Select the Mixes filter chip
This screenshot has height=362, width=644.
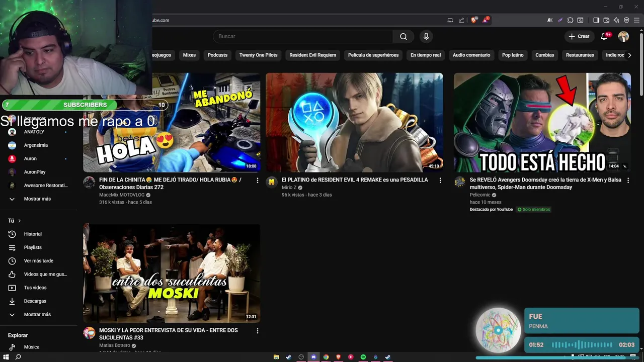click(189, 55)
